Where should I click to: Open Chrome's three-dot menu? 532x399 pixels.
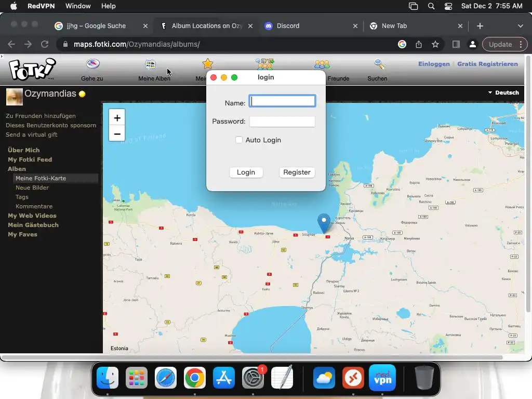(x=521, y=44)
